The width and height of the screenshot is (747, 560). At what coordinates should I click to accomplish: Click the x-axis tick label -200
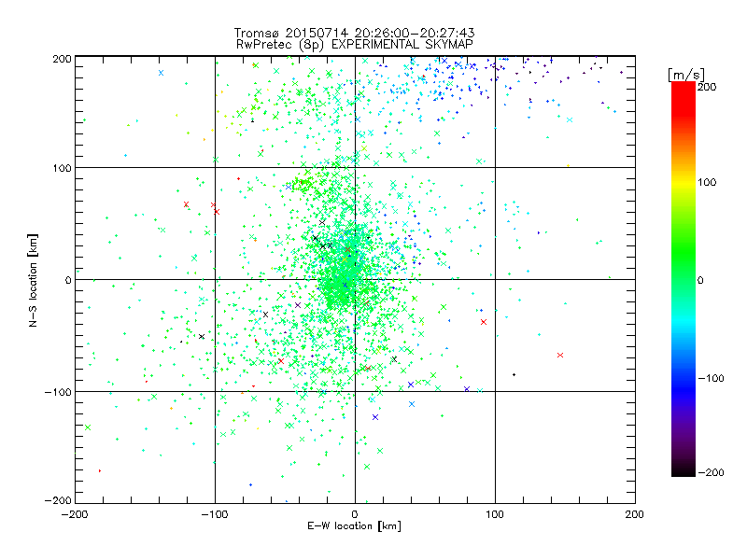coord(75,514)
